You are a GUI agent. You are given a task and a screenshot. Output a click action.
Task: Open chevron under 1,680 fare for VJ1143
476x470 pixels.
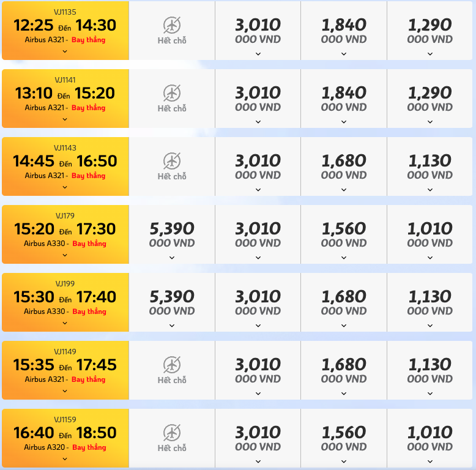[344, 190]
